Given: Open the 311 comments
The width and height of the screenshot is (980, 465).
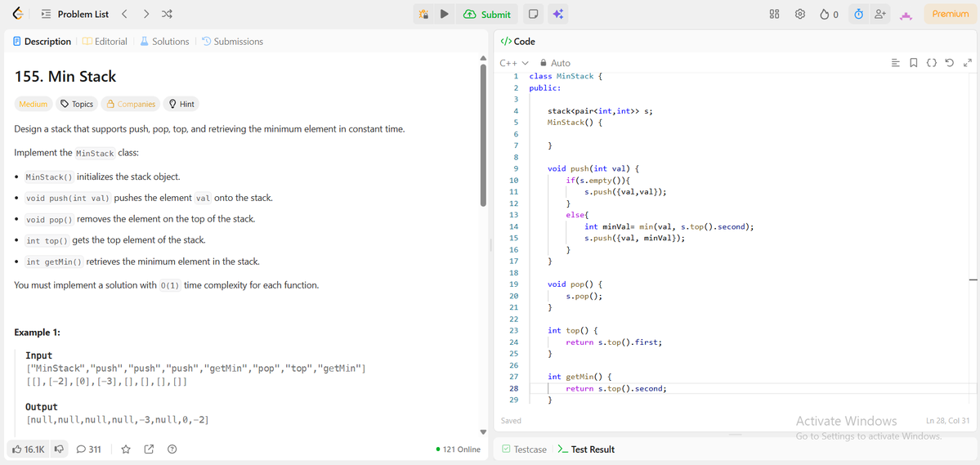Looking at the screenshot, I should (x=89, y=449).
